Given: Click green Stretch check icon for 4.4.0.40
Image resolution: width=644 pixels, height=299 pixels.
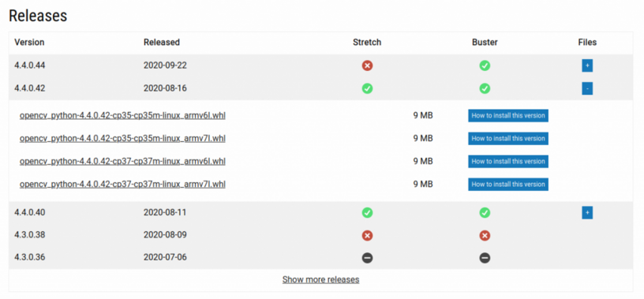Looking at the screenshot, I should tap(367, 213).
